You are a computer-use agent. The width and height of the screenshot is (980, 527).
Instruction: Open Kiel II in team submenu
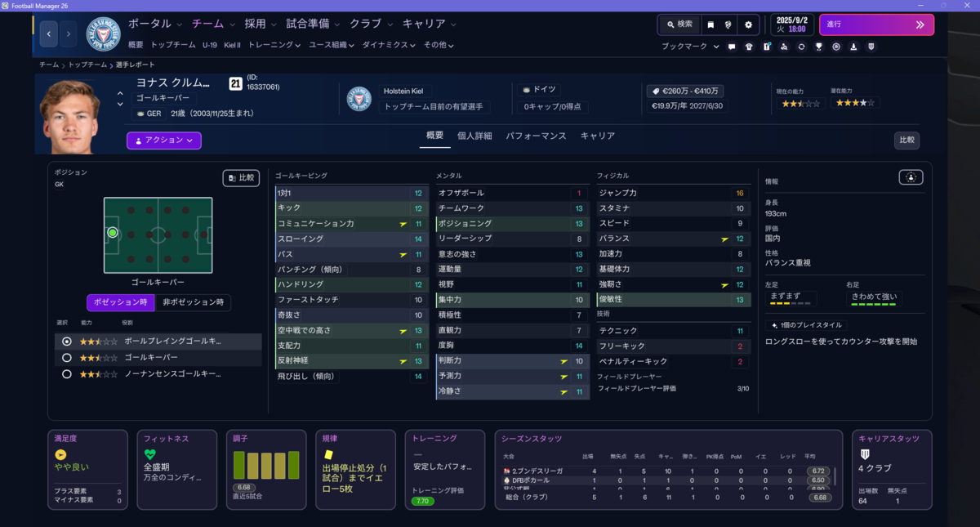[x=233, y=45]
